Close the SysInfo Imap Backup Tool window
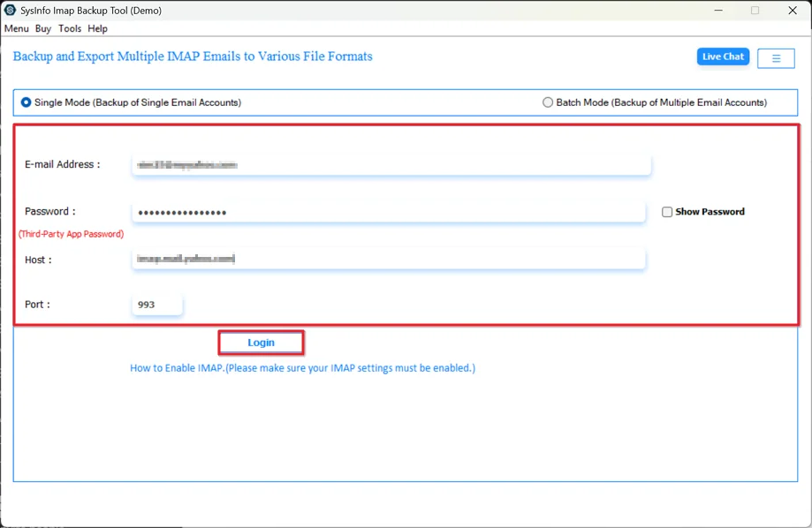The height and width of the screenshot is (528, 812). pyautogui.click(x=793, y=11)
